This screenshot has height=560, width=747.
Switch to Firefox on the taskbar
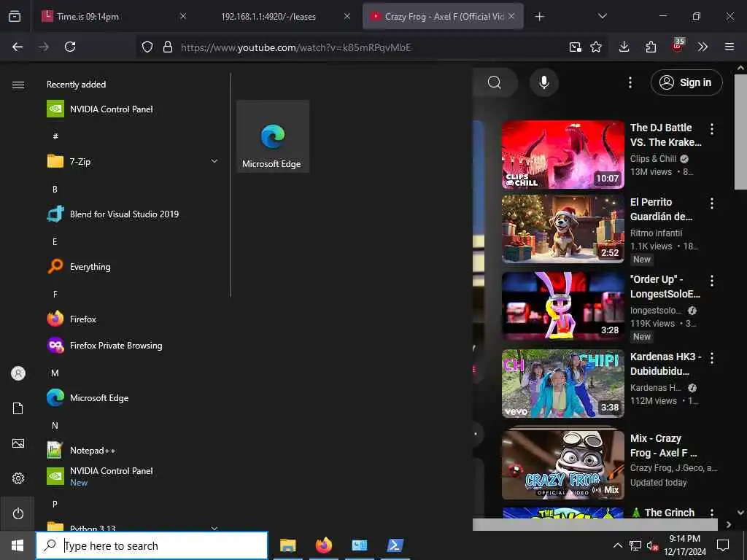click(323, 545)
